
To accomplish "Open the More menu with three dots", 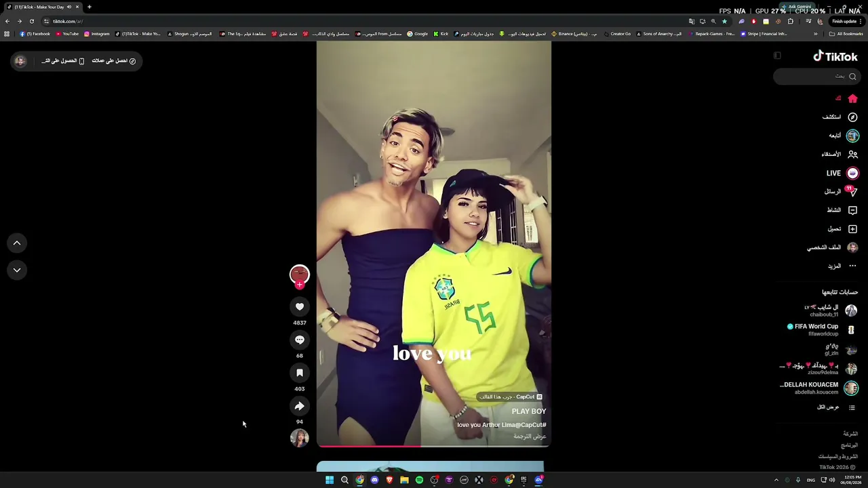I will (x=852, y=266).
